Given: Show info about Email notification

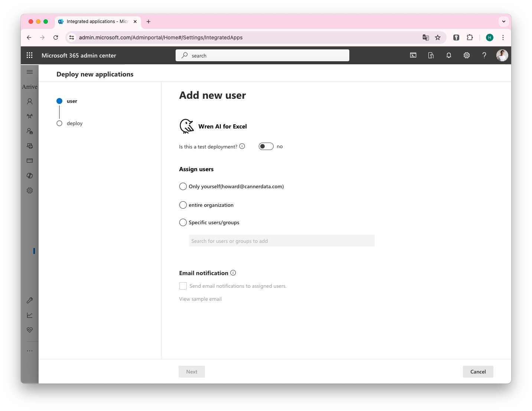Looking at the screenshot, I should coord(233,273).
